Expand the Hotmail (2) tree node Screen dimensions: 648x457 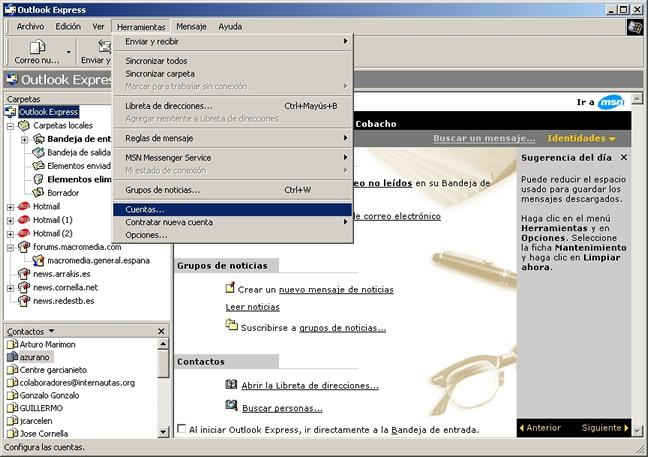coord(10,234)
